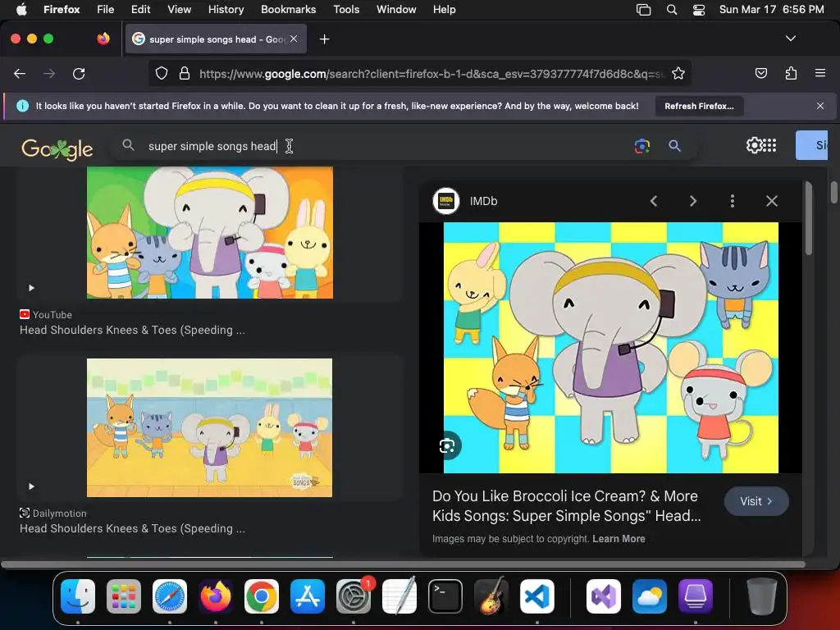Open YouTube Head Shoulders Knees & Toes link
The height and width of the screenshot is (630, 840).
(132, 330)
